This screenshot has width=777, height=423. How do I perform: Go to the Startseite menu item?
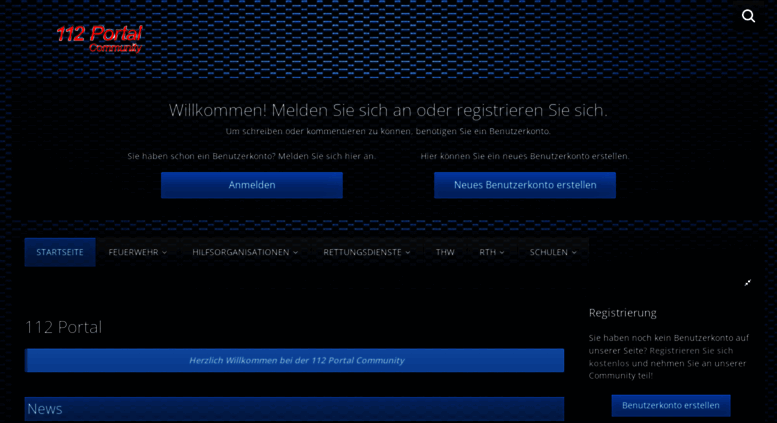click(60, 252)
